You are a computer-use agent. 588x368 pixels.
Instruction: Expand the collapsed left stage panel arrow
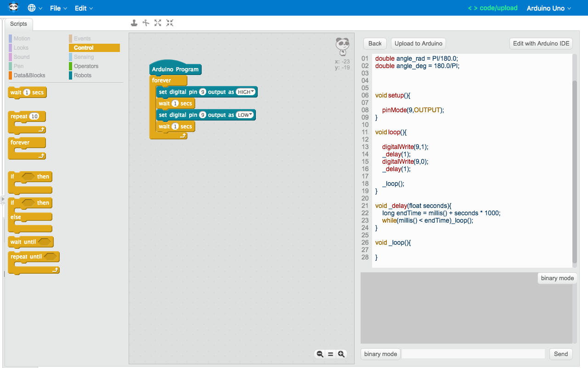click(x=2, y=199)
